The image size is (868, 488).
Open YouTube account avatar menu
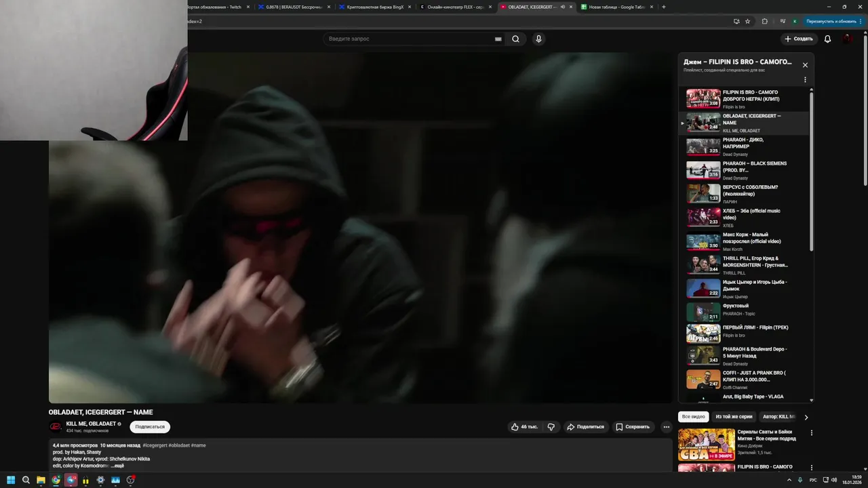pyautogui.click(x=848, y=39)
